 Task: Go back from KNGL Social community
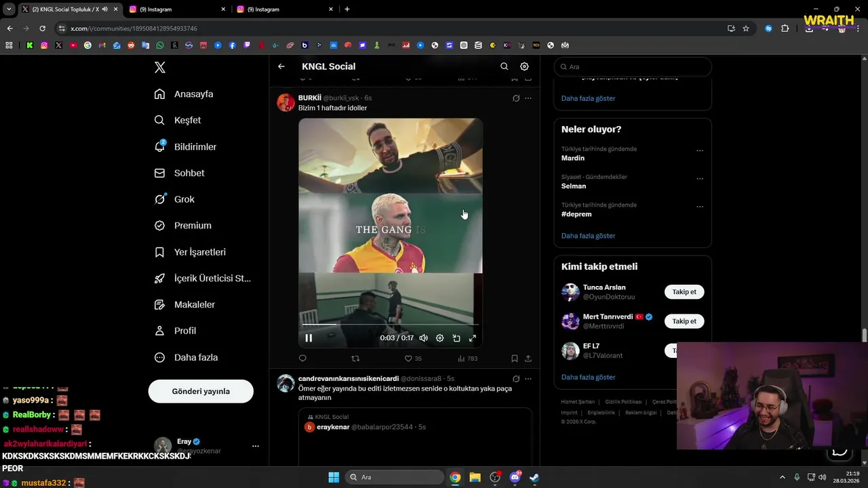click(281, 66)
